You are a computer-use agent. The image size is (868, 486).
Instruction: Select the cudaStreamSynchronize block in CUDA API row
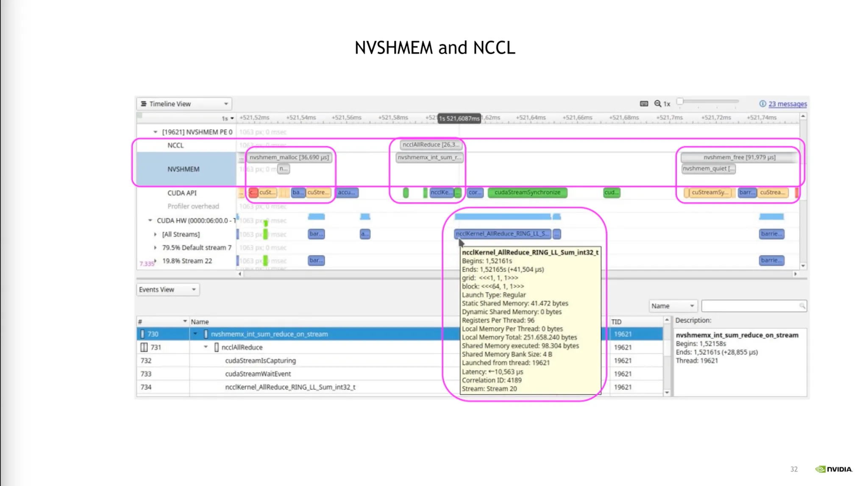(x=527, y=193)
